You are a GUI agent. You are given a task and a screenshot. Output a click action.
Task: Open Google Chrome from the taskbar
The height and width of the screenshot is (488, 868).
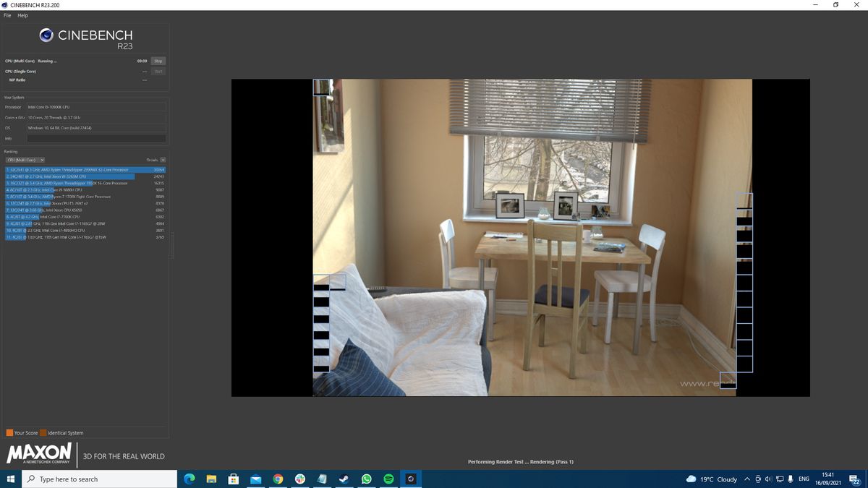[x=278, y=479]
